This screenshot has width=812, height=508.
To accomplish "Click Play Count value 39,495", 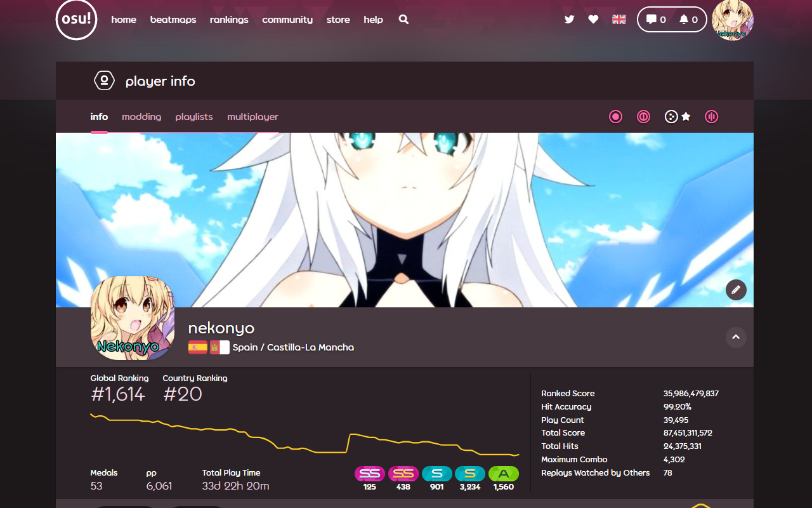I will click(x=676, y=420).
